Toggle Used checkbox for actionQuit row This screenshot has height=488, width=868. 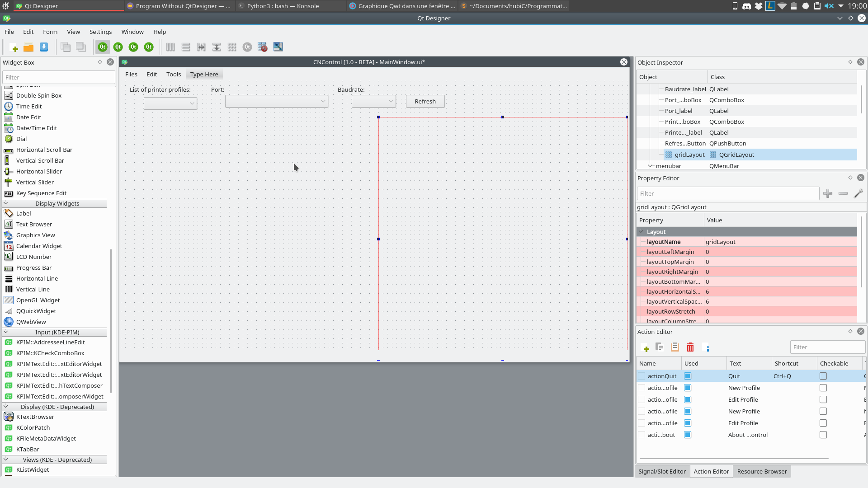click(688, 376)
